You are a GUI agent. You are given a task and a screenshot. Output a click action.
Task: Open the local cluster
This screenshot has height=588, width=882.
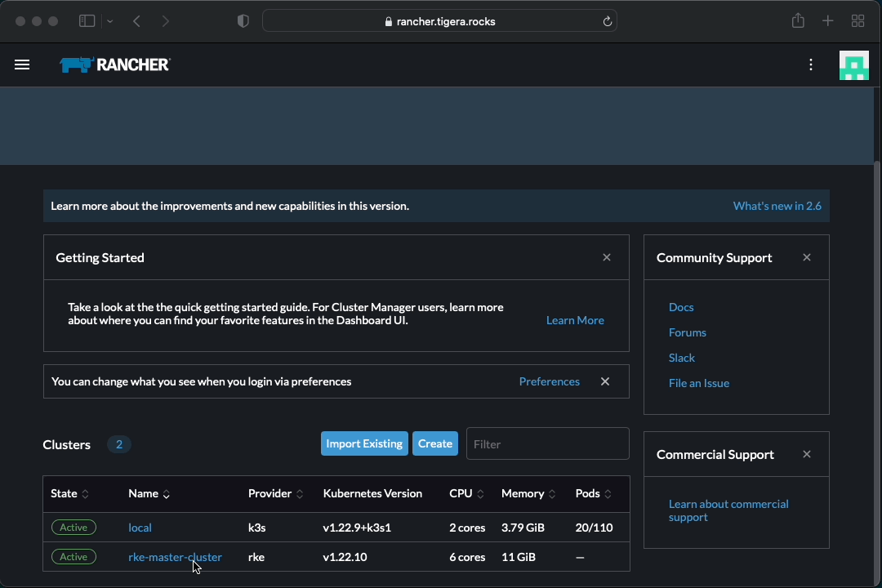pyautogui.click(x=140, y=528)
